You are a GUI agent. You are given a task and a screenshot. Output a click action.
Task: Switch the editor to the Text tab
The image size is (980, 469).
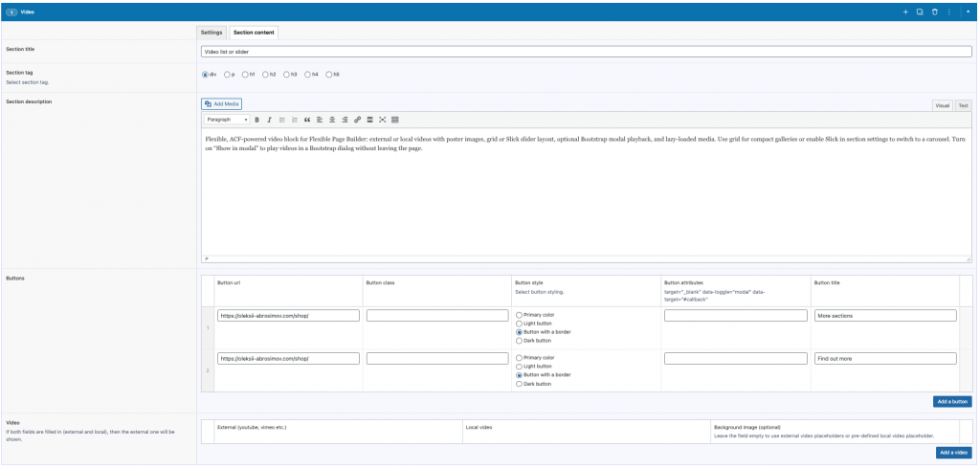coord(963,105)
